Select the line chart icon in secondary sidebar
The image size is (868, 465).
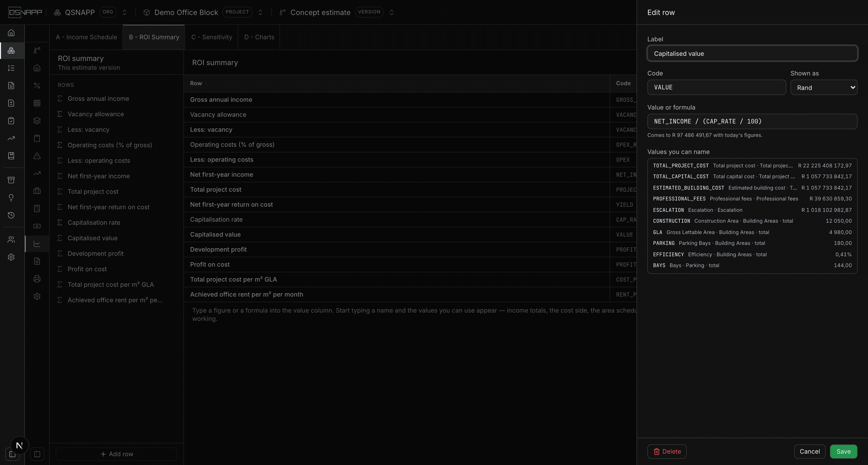coord(37,244)
